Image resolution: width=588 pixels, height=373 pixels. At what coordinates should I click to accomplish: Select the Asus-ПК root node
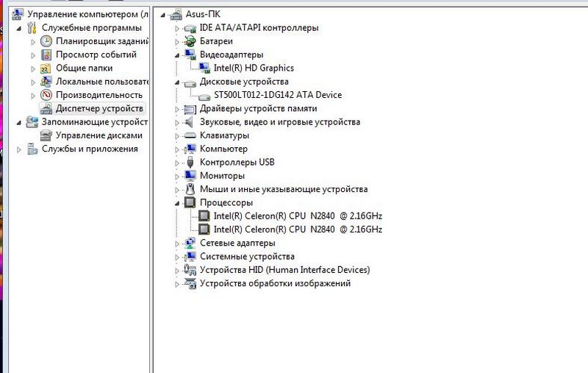(204, 14)
